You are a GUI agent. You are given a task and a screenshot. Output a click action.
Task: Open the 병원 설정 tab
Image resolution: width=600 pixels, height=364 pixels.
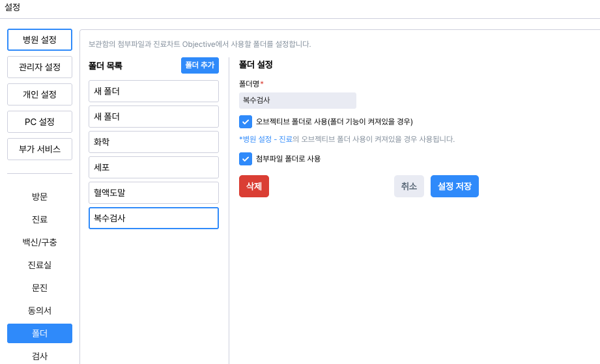40,40
